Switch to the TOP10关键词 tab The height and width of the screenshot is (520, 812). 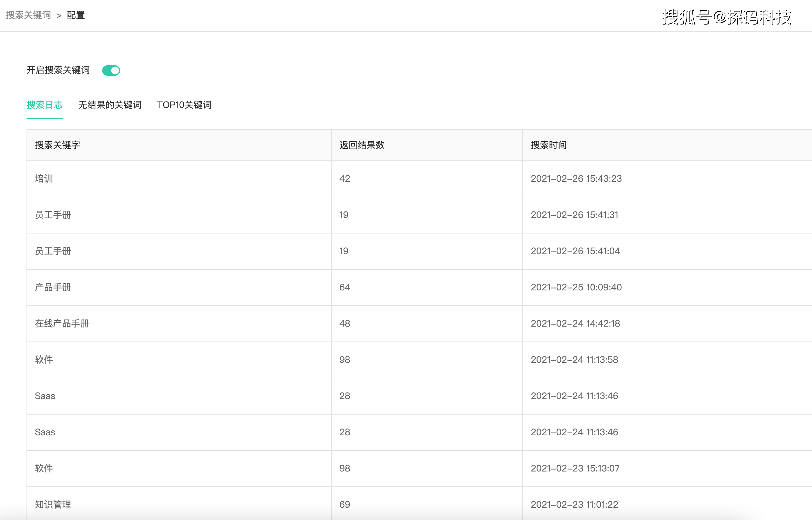pyautogui.click(x=184, y=105)
